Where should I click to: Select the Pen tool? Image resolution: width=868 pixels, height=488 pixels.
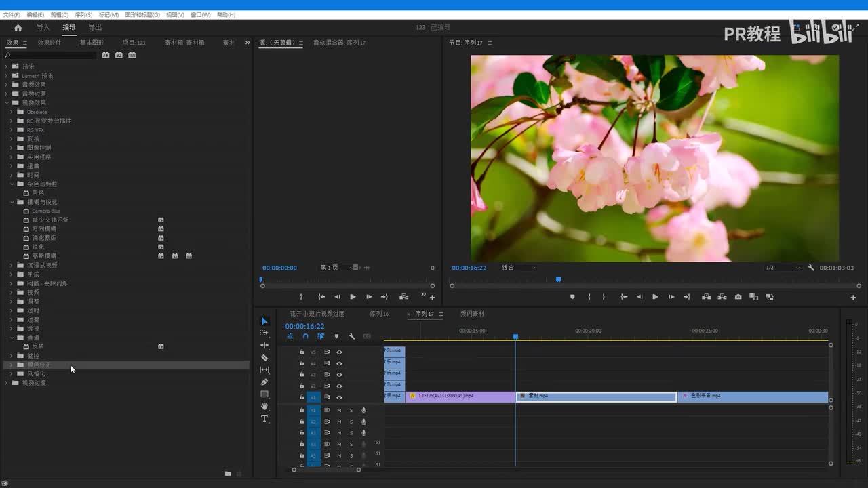[264, 382]
